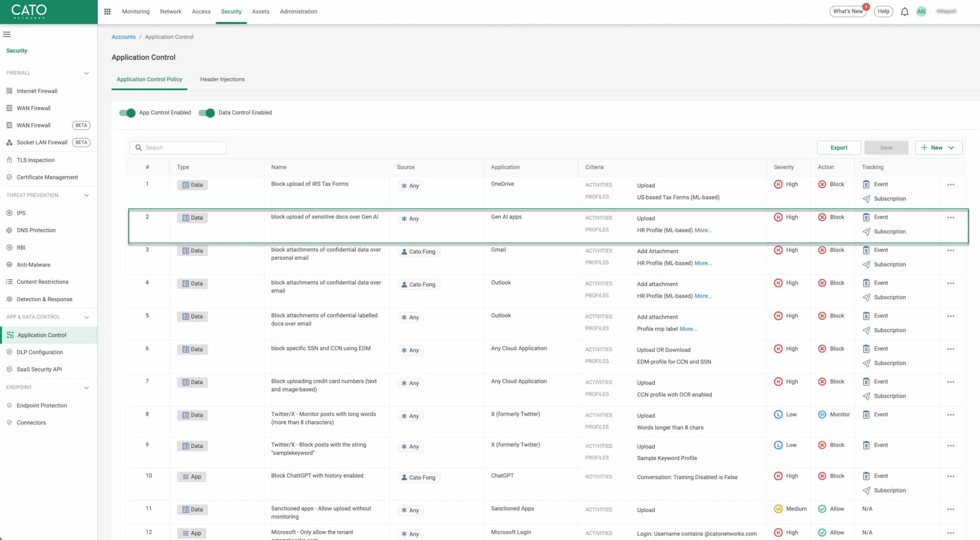Click in the rules Search field

click(178, 147)
